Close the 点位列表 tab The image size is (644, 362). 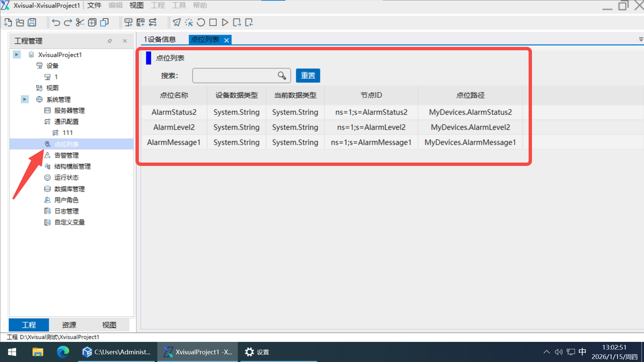tap(226, 40)
